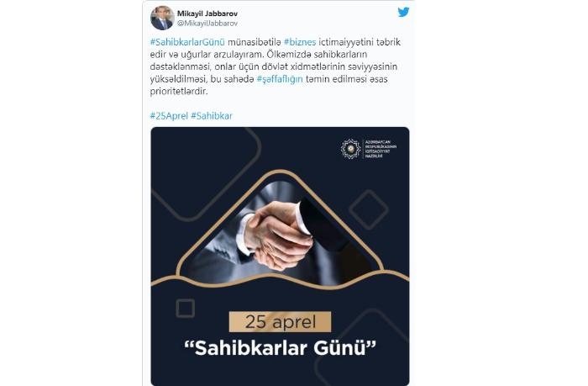
Task: Follow the #biznes hashtag link
Action: (x=300, y=42)
